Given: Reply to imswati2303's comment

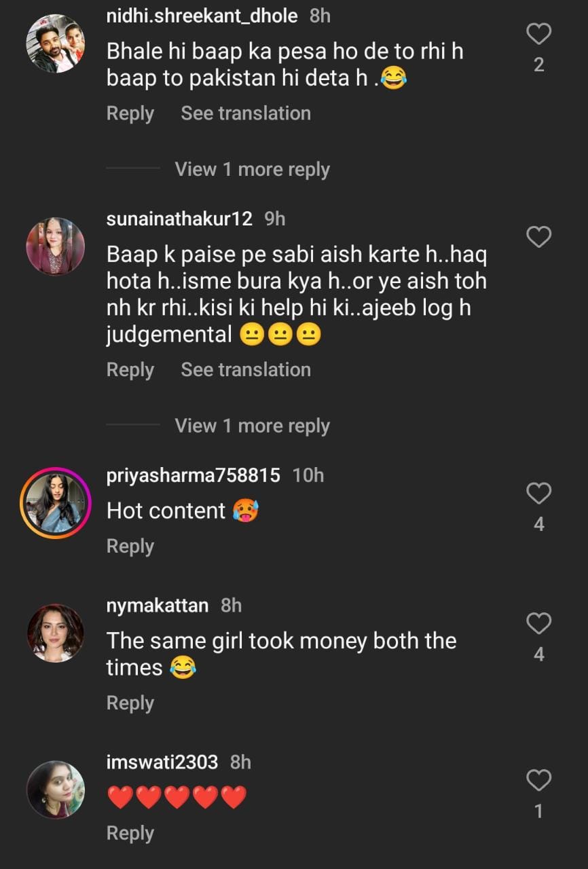Looking at the screenshot, I should pos(130,834).
